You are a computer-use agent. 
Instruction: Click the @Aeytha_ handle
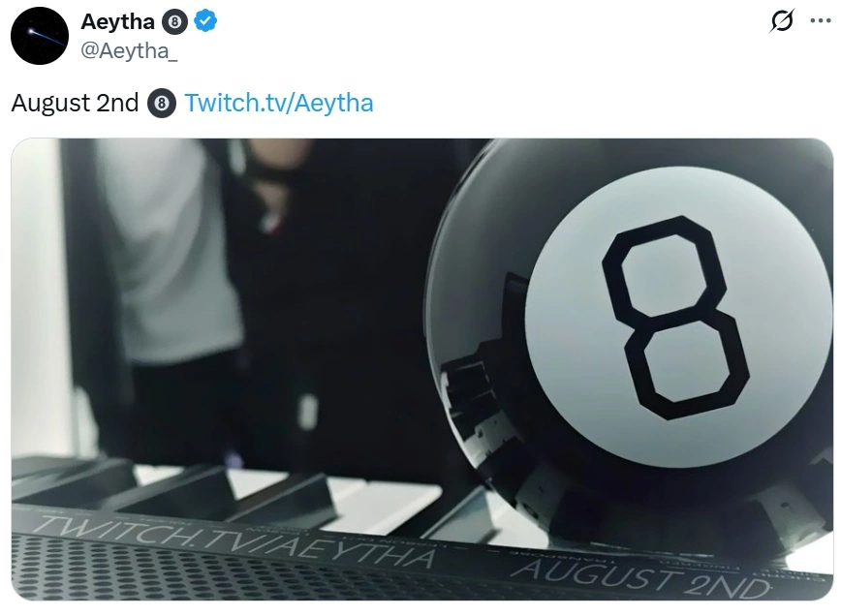click(129, 51)
